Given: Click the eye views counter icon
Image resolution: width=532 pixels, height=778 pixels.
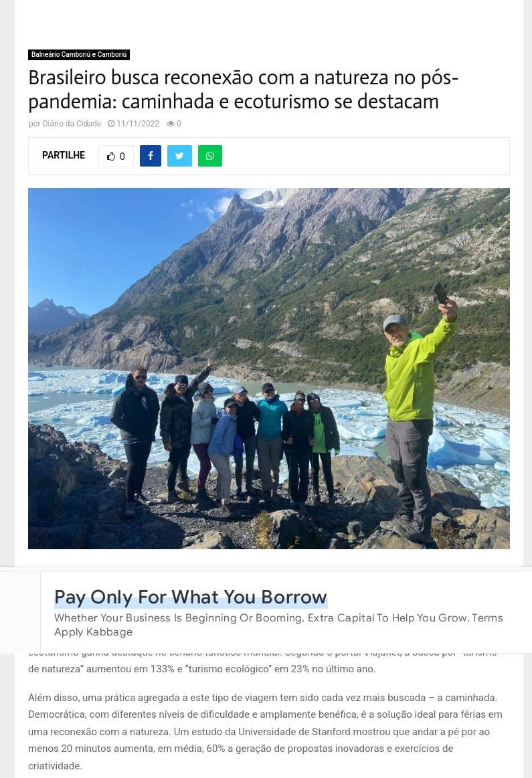Looking at the screenshot, I should pyautogui.click(x=170, y=124).
